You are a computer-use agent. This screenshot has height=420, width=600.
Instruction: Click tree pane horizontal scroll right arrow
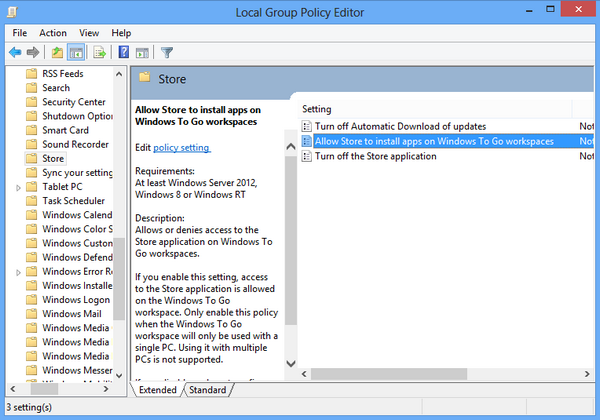pos(106,389)
